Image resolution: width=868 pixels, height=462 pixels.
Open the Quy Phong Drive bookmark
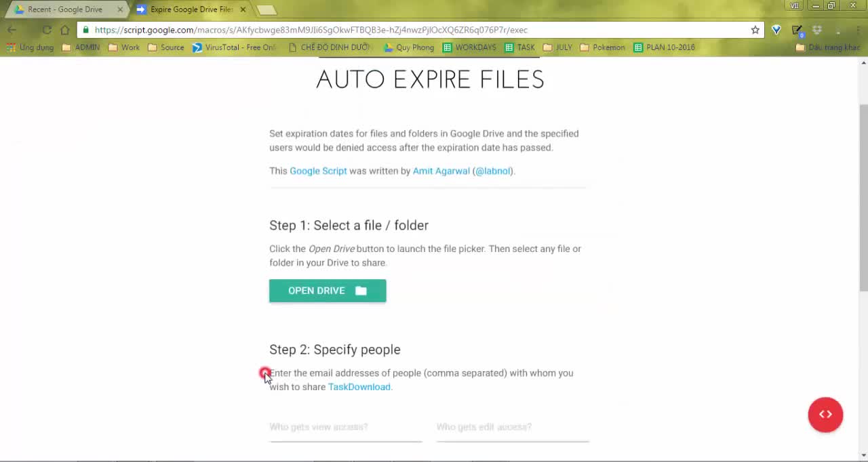pos(408,47)
